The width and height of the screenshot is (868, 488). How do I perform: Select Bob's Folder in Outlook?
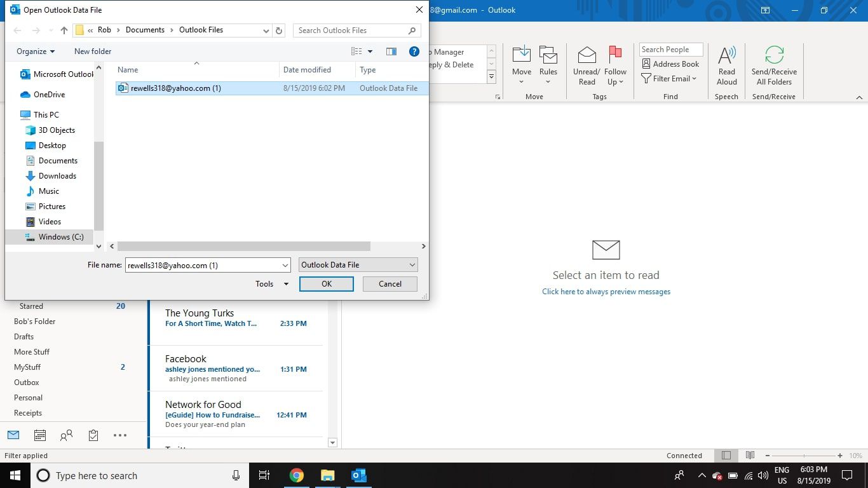pos(35,322)
